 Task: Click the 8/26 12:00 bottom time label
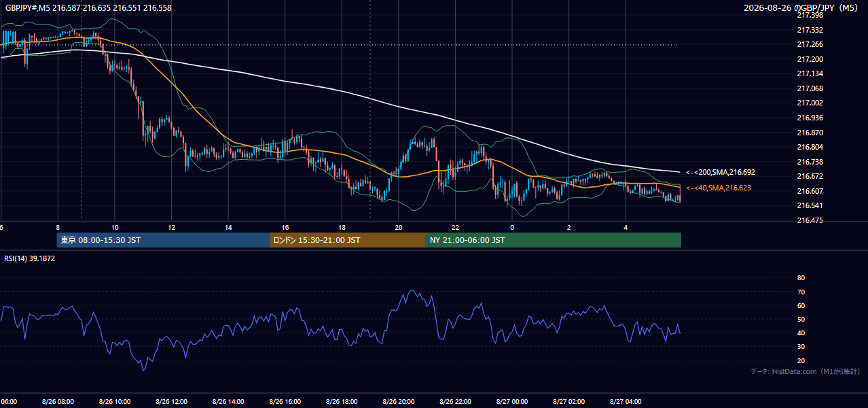171,401
